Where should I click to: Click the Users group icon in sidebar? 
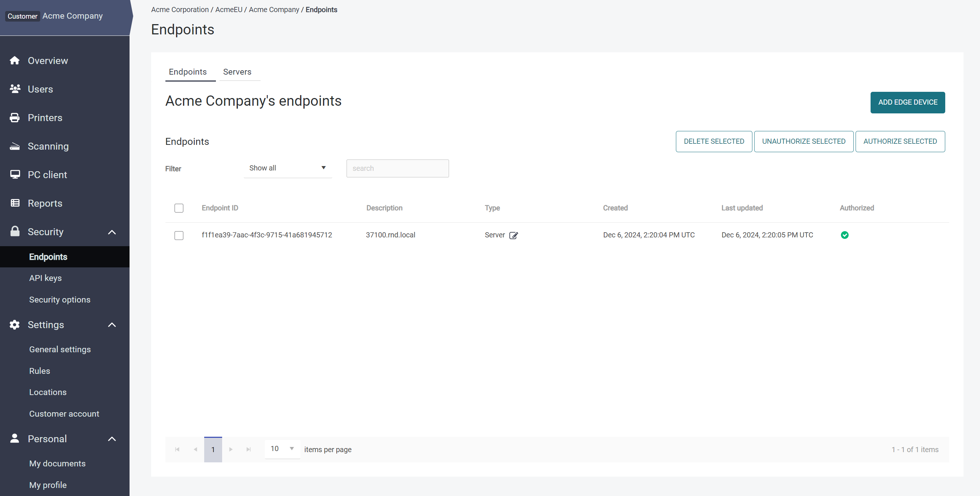pos(15,89)
